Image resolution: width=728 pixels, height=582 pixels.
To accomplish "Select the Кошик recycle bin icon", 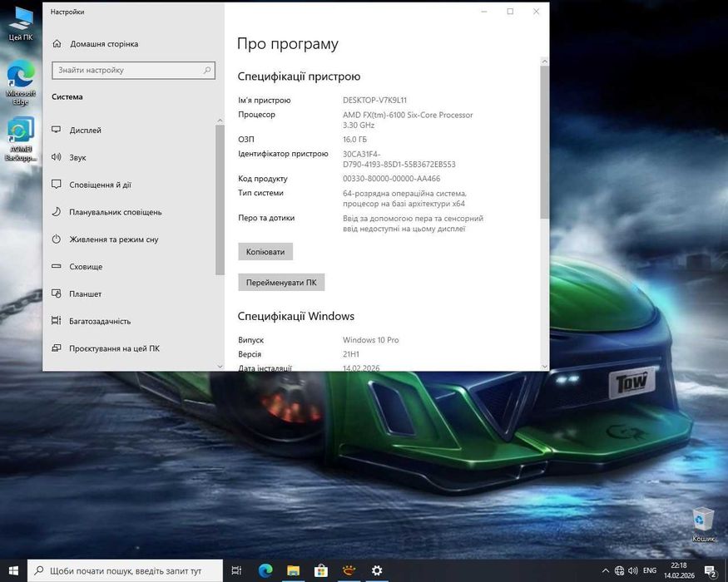I will pyautogui.click(x=703, y=525).
